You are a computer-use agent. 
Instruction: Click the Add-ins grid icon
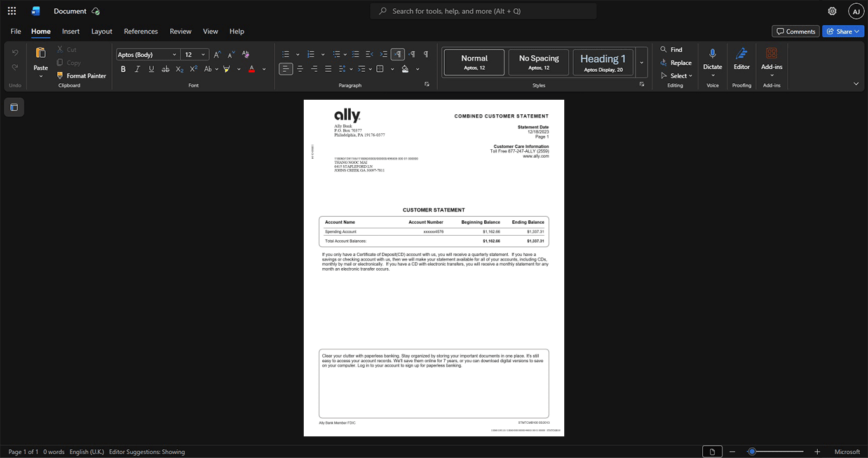point(771,53)
